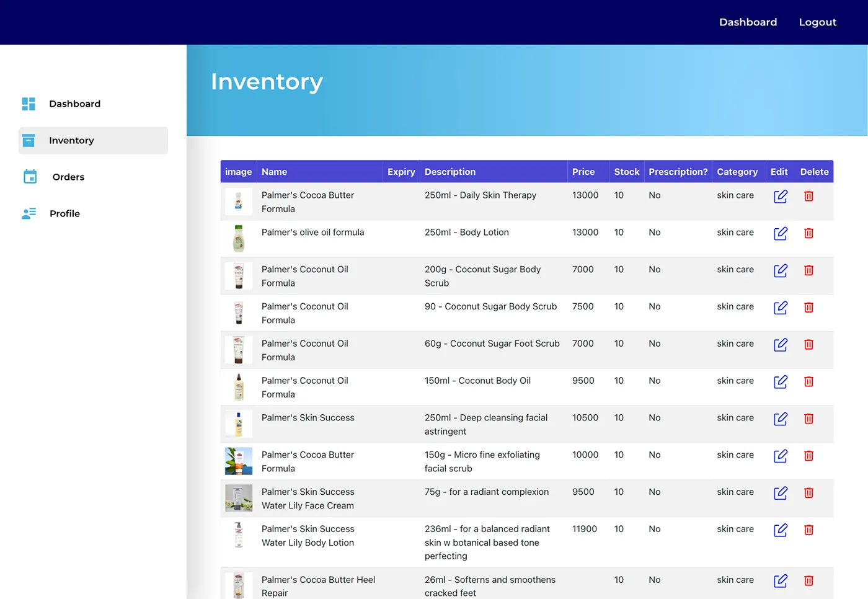Click the Dashboard grid icon in sidebar
Viewport: 868px width, 599px height.
[29, 104]
